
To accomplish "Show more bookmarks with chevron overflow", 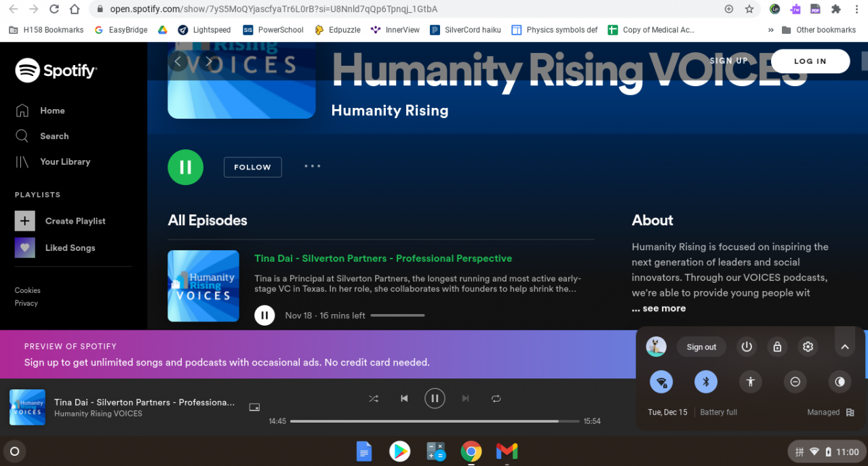I will [x=770, y=30].
